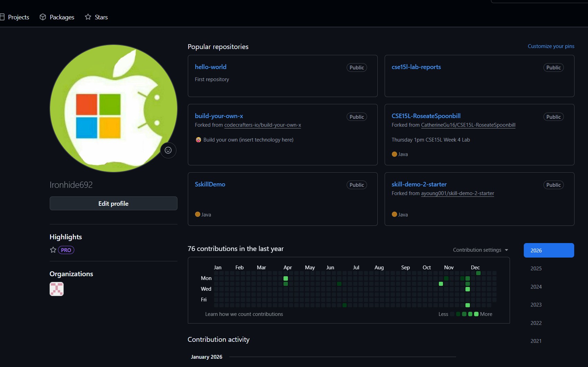Screen dimensions: 588x367
Task: Open the hello-world repository
Action: pyautogui.click(x=211, y=67)
